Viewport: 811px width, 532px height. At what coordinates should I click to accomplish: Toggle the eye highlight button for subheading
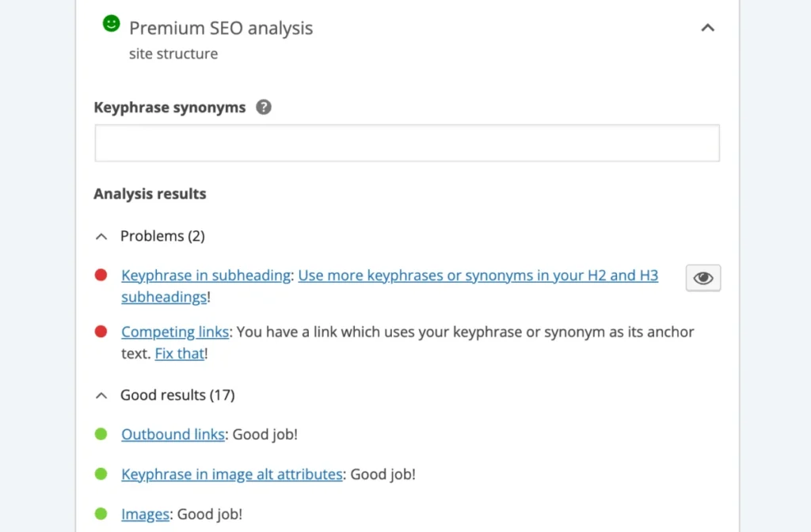[703, 278]
